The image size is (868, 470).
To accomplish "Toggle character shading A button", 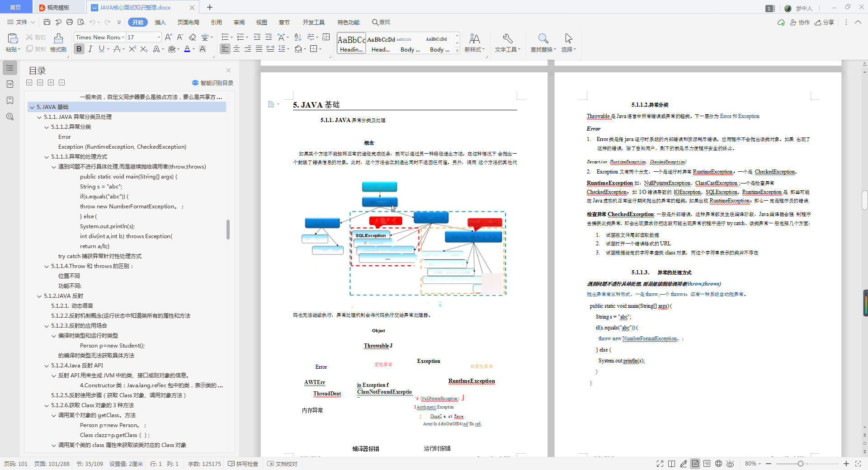I will pos(203,49).
